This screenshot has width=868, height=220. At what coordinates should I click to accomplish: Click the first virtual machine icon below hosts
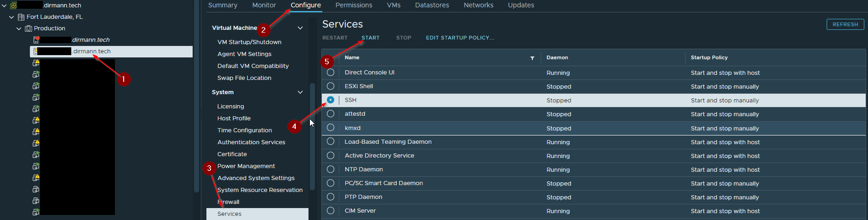36,63
